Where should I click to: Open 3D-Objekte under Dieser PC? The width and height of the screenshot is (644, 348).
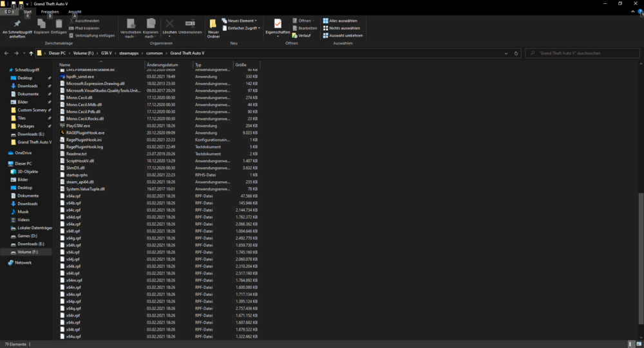(27, 172)
